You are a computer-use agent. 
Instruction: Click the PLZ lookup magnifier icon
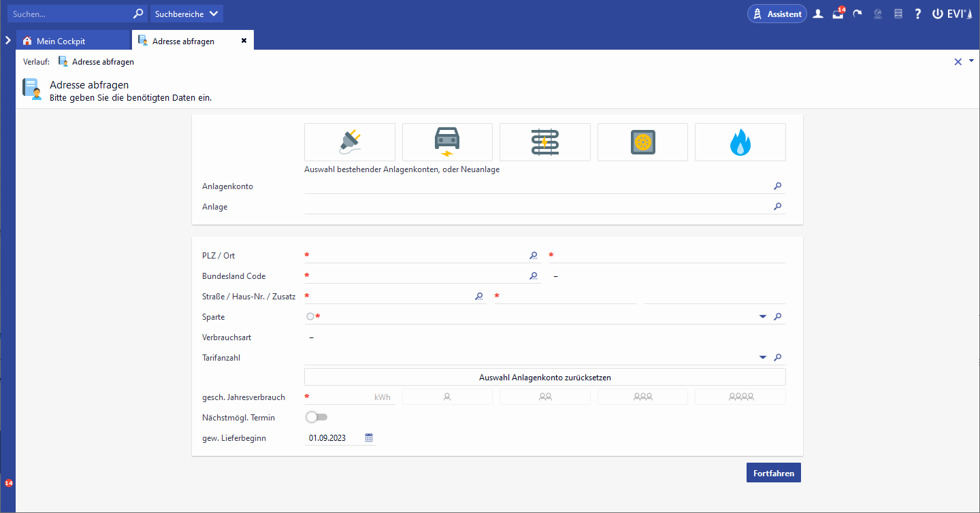point(534,256)
